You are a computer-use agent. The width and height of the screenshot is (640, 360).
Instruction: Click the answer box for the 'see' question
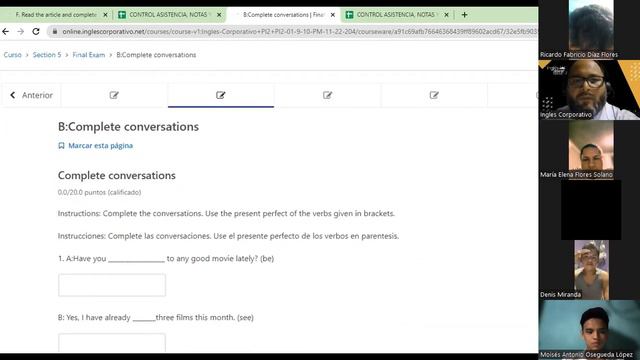112,343
